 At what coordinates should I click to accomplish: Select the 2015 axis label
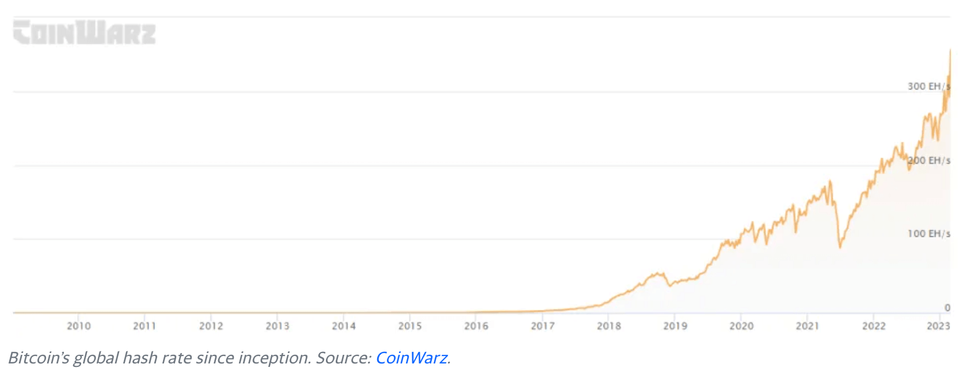410,326
